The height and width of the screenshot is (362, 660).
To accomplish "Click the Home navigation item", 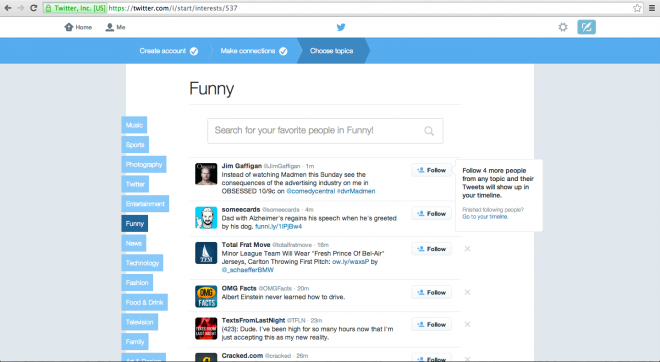I will click(x=78, y=27).
